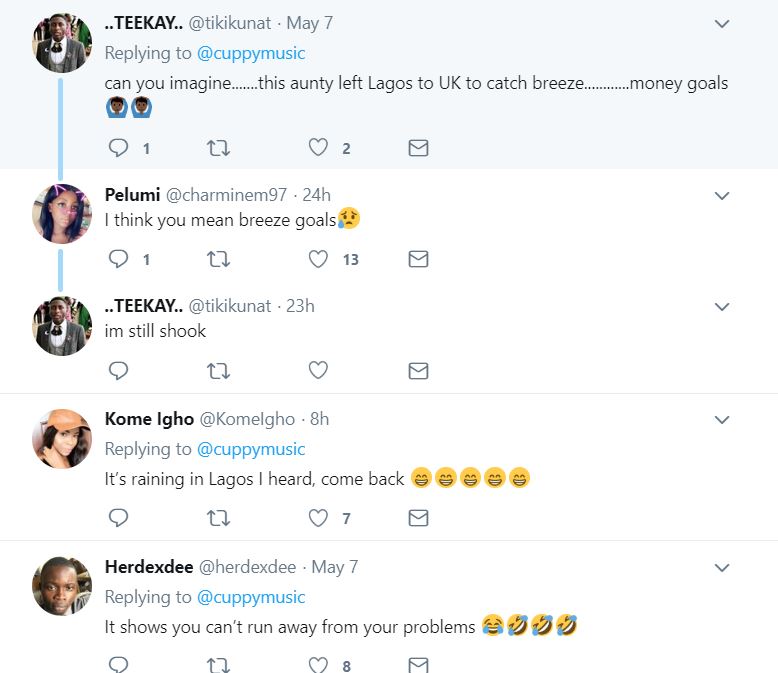Like Herdexdee's tweet with 8 likes
This screenshot has height=673, width=778.
click(318, 665)
